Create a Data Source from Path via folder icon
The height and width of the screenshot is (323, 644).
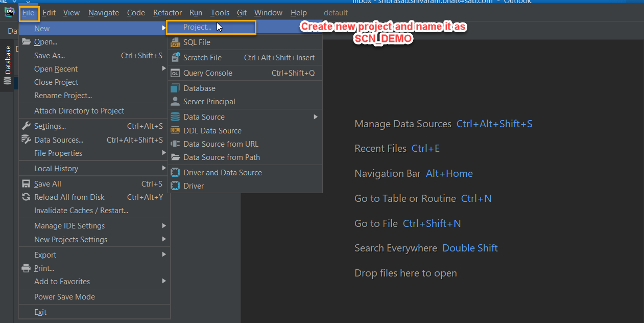(176, 157)
